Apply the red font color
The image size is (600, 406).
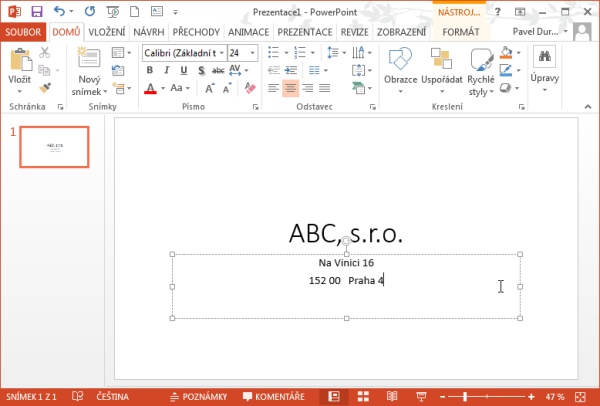pyautogui.click(x=150, y=88)
